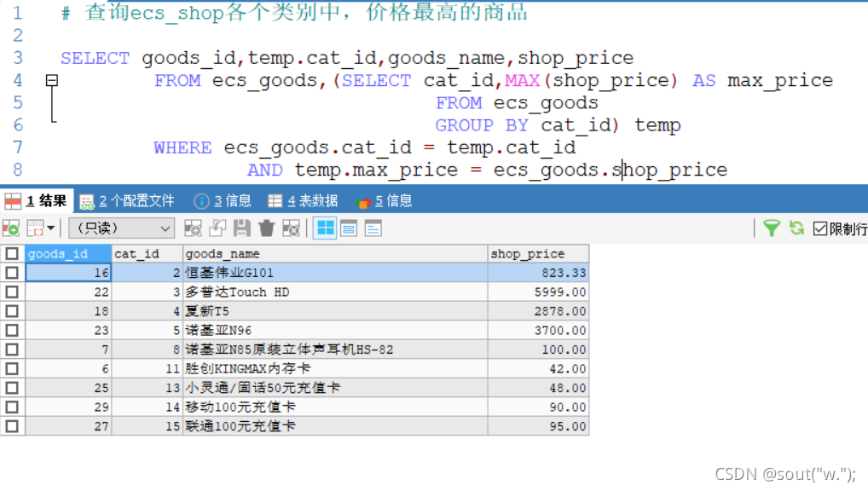Screen dimensions: 868x491
Task: Open the (只读) read-only mode combo box
Action: tap(121, 228)
